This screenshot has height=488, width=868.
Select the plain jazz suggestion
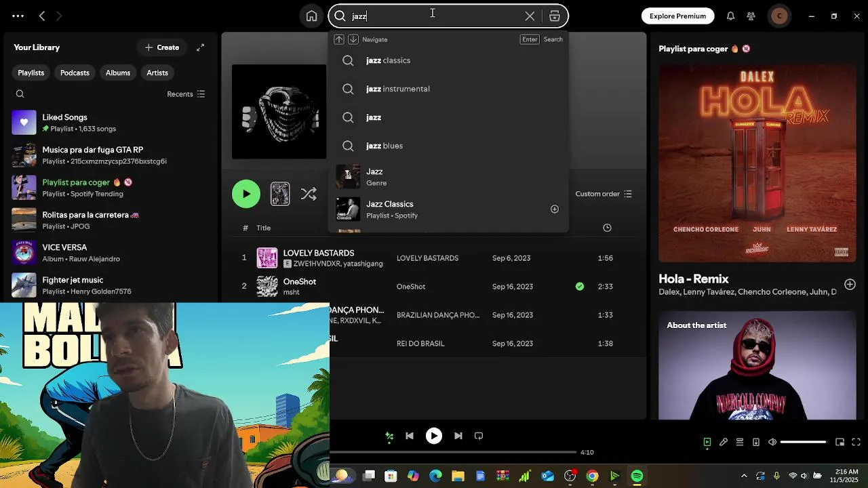[448, 117]
